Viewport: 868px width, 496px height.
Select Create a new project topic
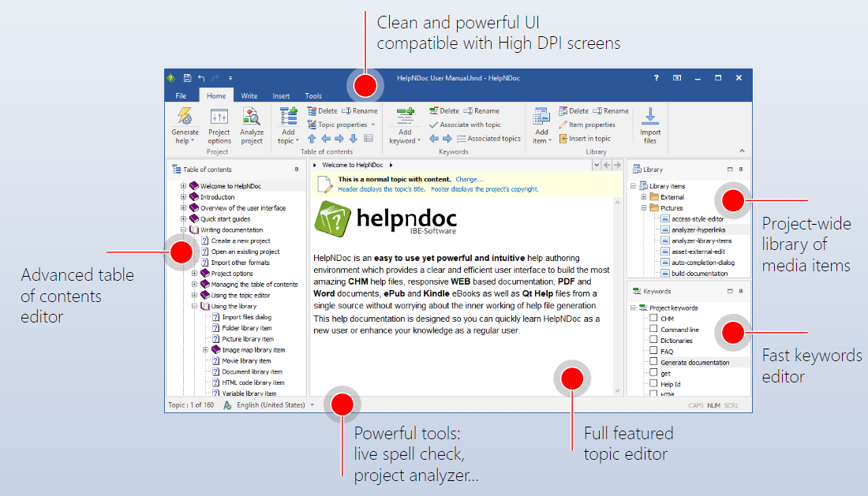[x=241, y=241]
